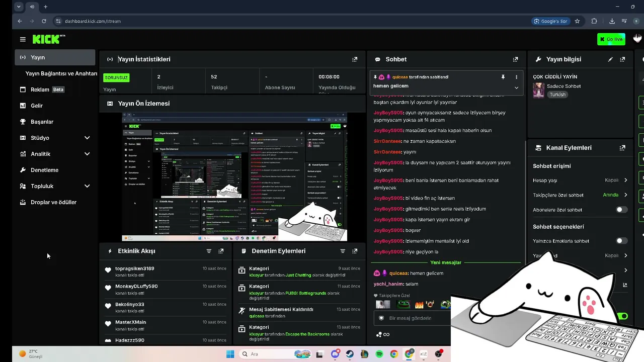Pop out the Sohbet chat panel
The height and width of the screenshot is (362, 644).
515,59
